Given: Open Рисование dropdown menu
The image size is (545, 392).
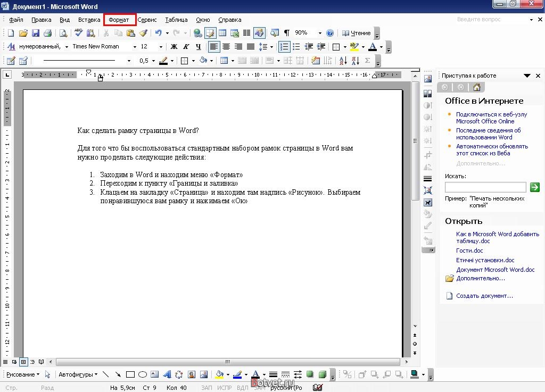Looking at the screenshot, I should (22, 374).
